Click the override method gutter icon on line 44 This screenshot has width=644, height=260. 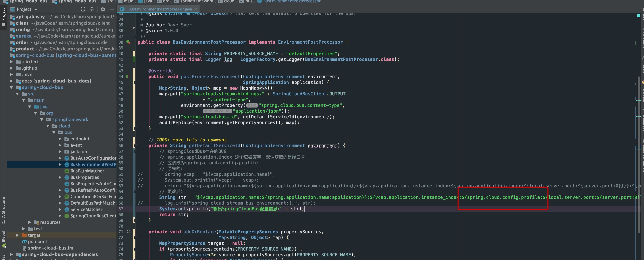pos(127,76)
